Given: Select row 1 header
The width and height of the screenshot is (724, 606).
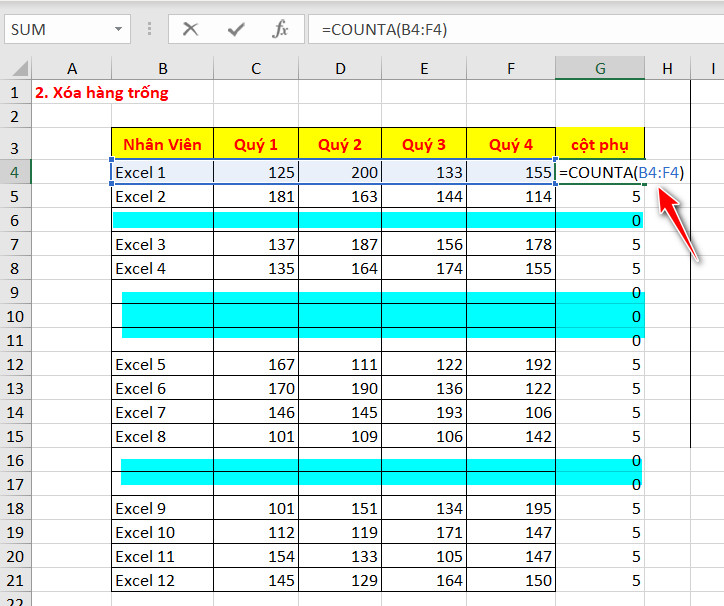Looking at the screenshot, I should [x=15, y=92].
